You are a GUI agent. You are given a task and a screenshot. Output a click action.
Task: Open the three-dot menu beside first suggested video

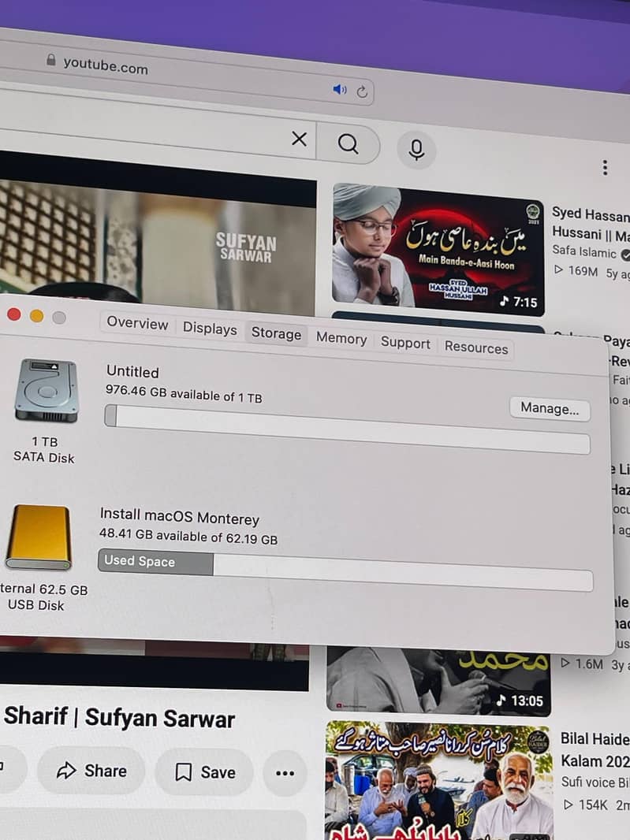click(605, 168)
